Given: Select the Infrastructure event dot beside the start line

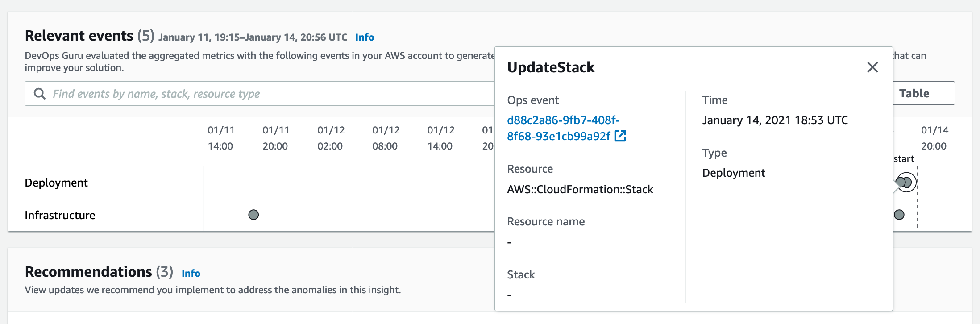Looking at the screenshot, I should pyautogui.click(x=899, y=215).
